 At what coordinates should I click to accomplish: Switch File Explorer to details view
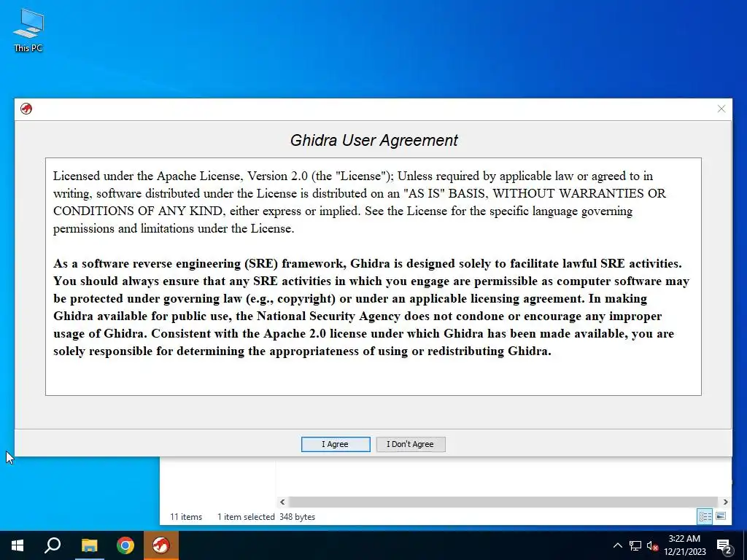[705, 516]
